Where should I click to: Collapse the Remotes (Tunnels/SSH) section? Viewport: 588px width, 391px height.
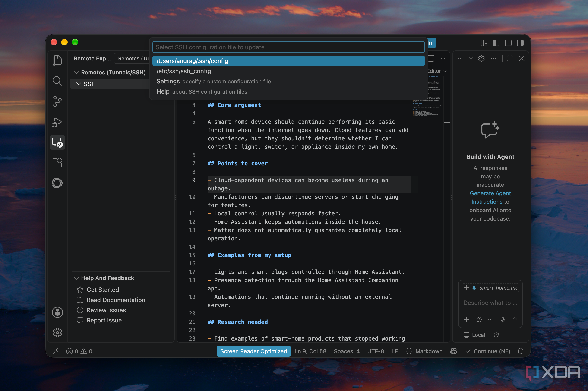[x=76, y=72]
